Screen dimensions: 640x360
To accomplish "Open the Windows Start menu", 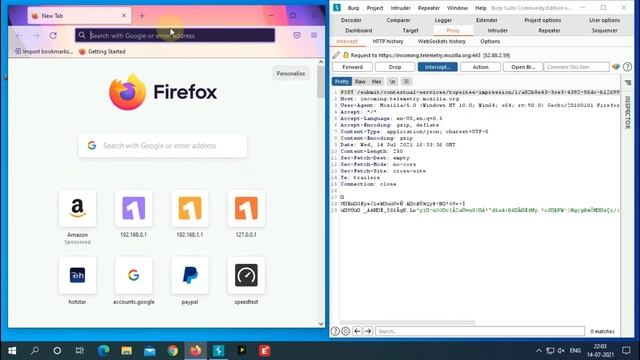I will click(12, 351).
